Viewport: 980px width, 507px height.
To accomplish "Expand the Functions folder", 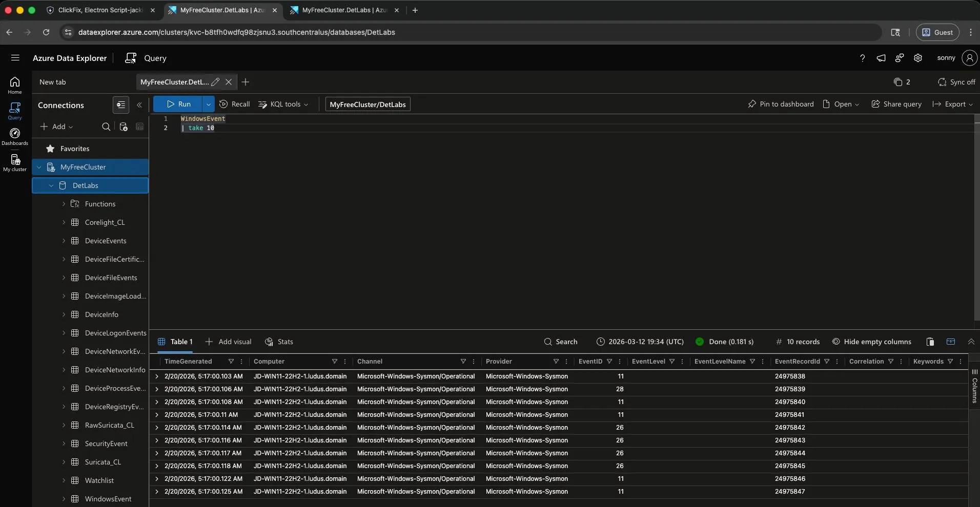I will (64, 204).
